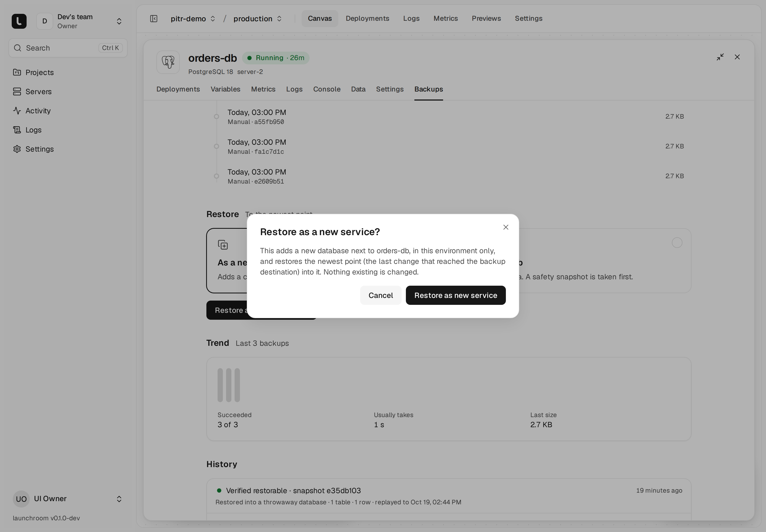Screen dimensions: 766x532
Task: Select the Backups service tab
Action: click(429, 89)
